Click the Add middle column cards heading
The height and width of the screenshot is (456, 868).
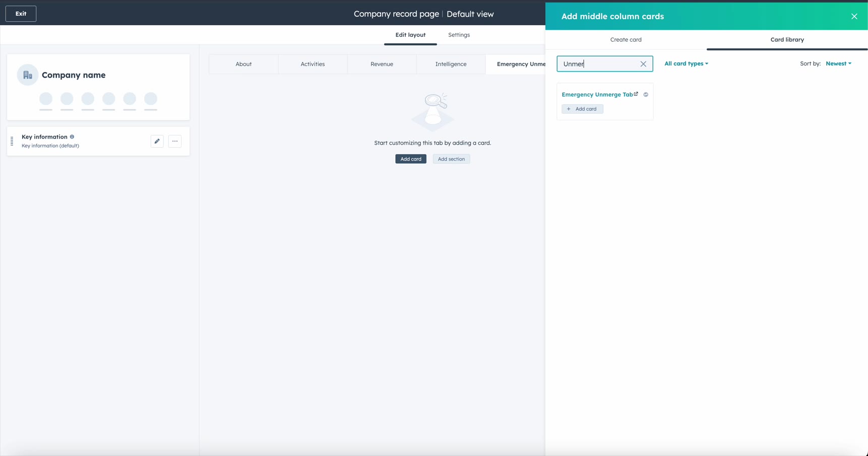[x=612, y=16]
